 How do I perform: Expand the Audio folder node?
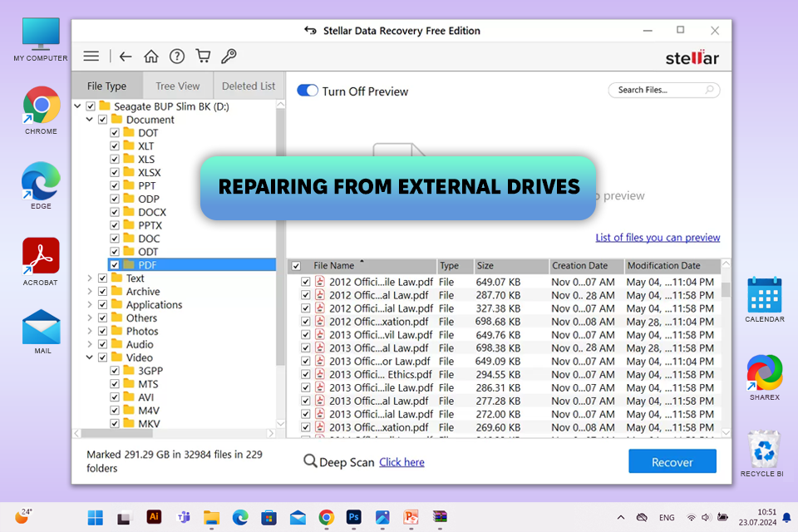point(90,345)
